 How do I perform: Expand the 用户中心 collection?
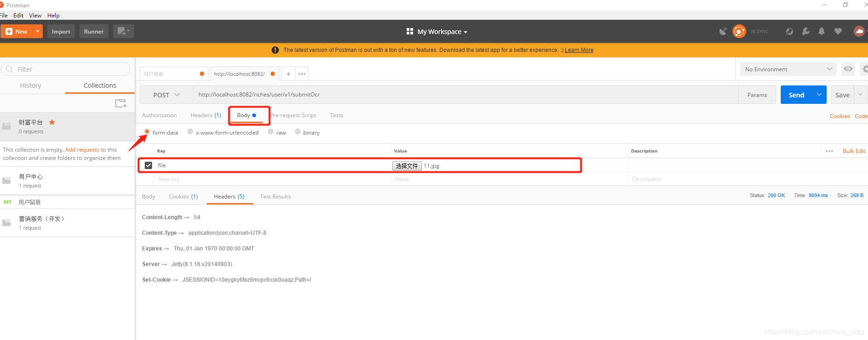point(67,181)
